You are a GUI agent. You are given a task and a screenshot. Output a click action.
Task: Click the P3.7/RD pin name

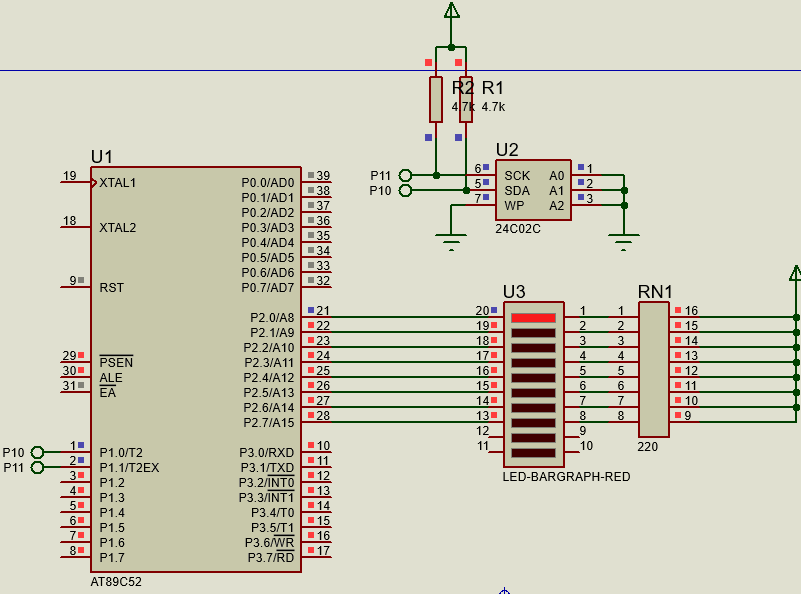[x=271, y=558]
